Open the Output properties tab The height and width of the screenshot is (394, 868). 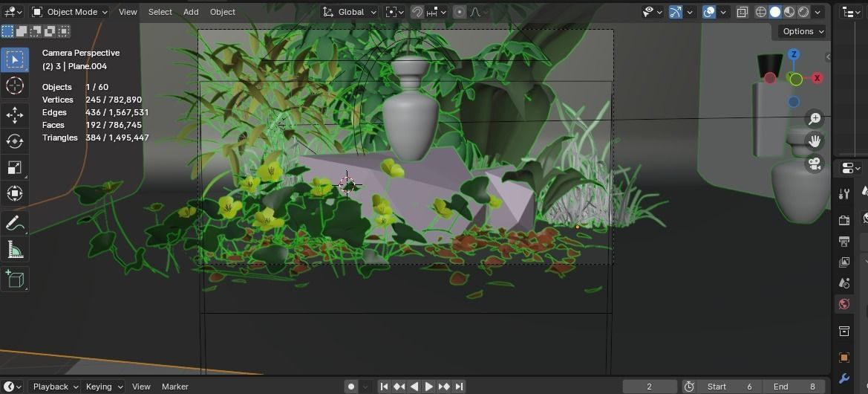pos(843,241)
